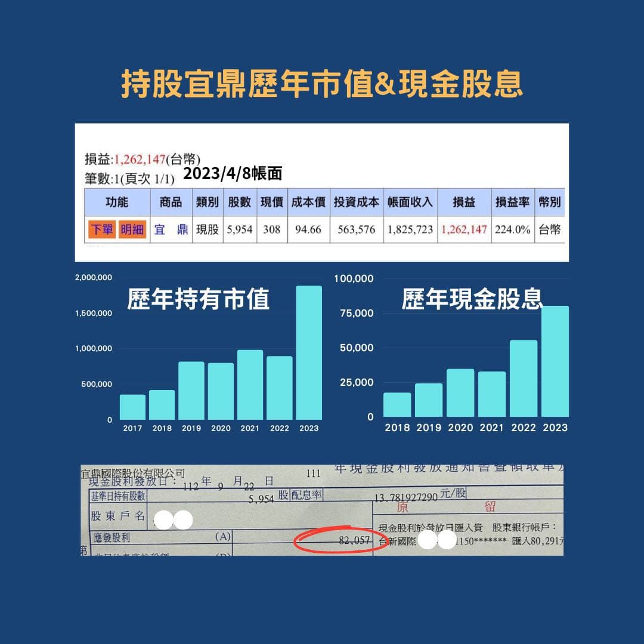The height and width of the screenshot is (644, 644).
Task: Click the 75,000 axis label
Action: coord(357,313)
